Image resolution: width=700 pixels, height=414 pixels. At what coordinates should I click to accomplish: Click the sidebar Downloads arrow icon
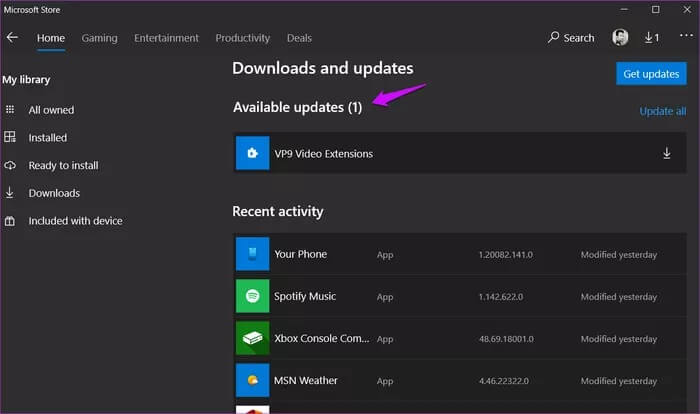[9, 192]
